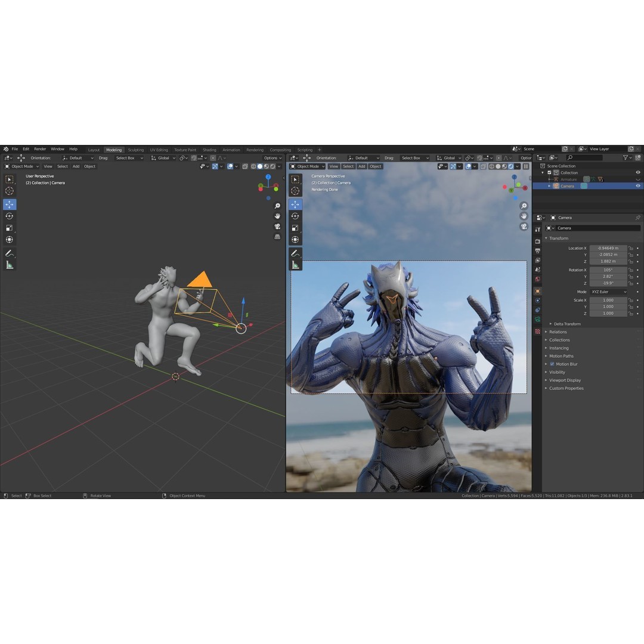The image size is (644, 644).
Task: Add a new workspace with plus button
Action: (320, 150)
